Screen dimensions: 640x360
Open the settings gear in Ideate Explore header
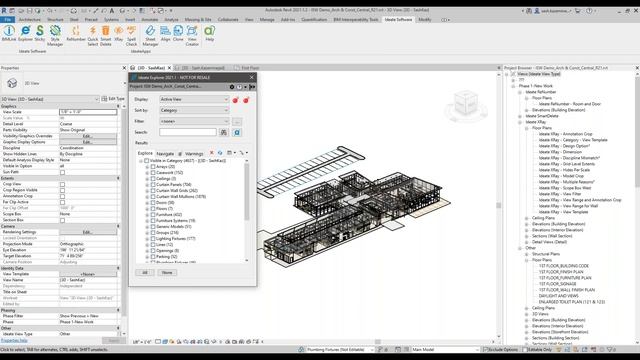pos(232,87)
